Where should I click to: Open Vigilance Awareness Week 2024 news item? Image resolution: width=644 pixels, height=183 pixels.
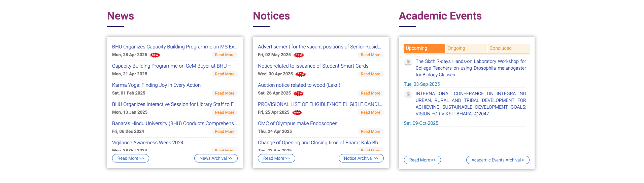(148, 143)
